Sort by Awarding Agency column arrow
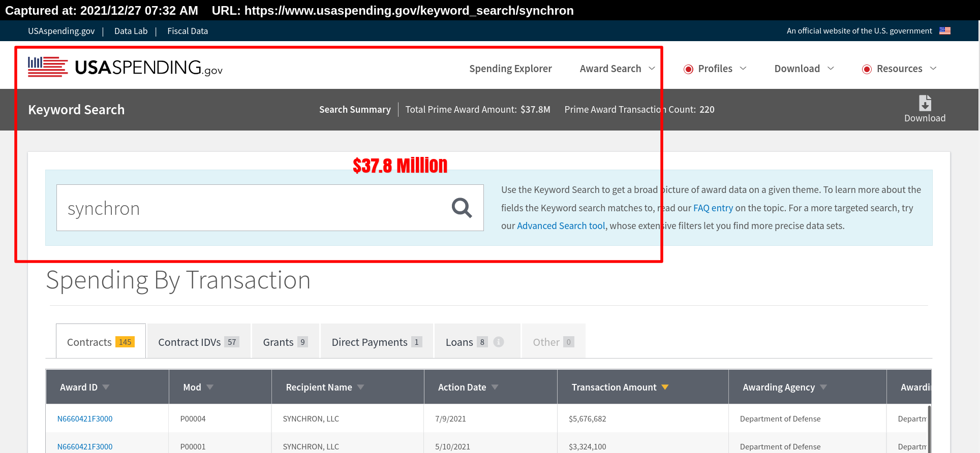This screenshot has width=980, height=453. point(823,387)
